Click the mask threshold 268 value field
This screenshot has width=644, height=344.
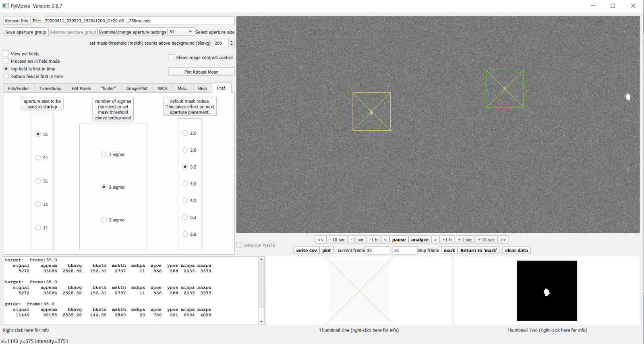221,43
